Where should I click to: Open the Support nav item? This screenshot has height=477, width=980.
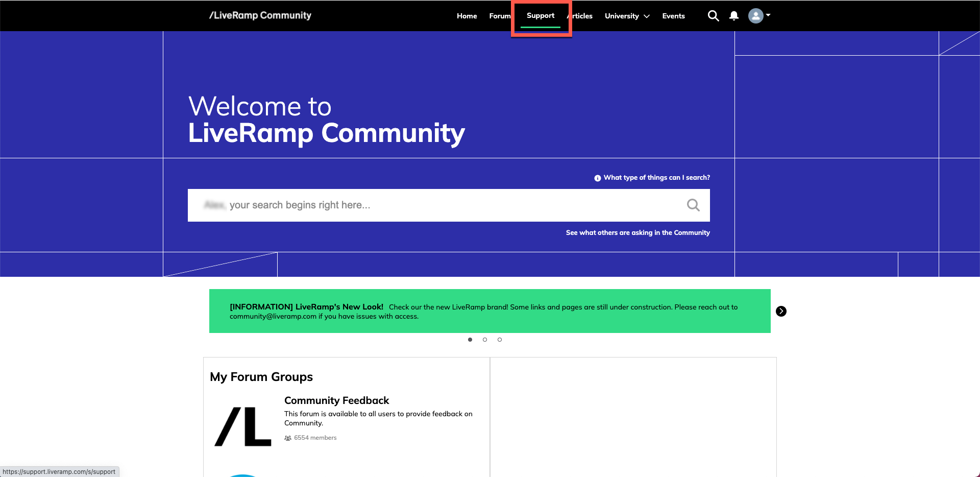pyautogui.click(x=541, y=16)
